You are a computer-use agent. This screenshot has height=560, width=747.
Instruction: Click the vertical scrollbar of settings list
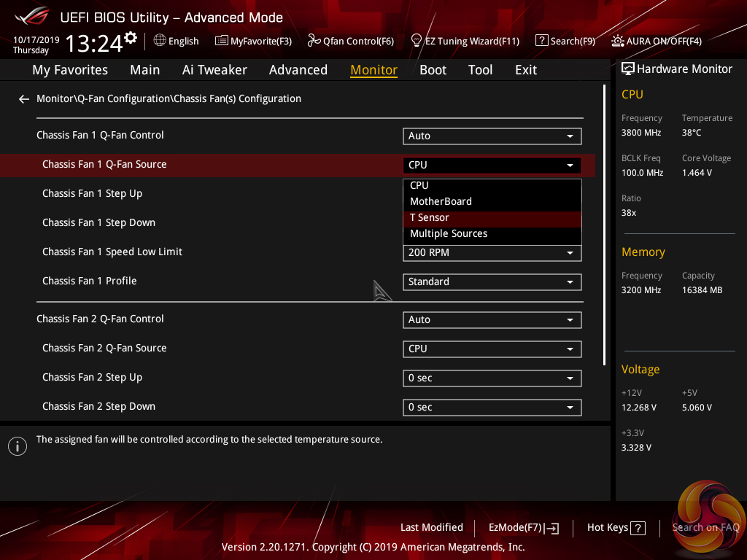pos(604,225)
